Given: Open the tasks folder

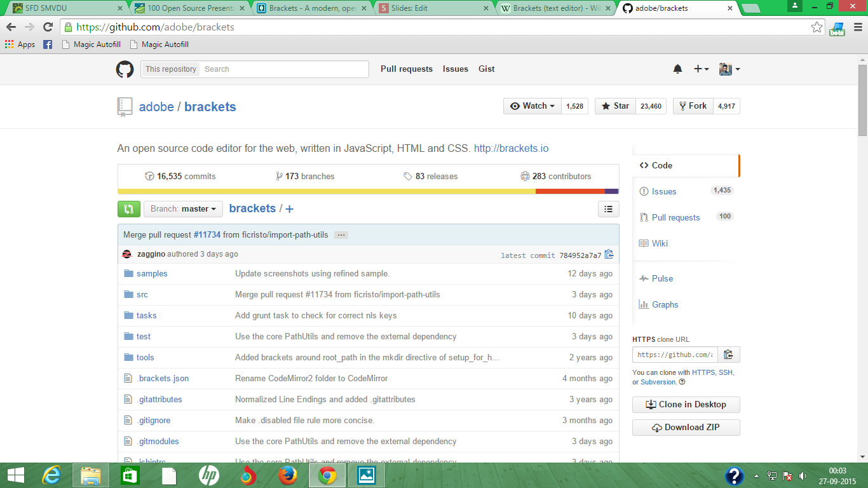Looking at the screenshot, I should point(146,316).
